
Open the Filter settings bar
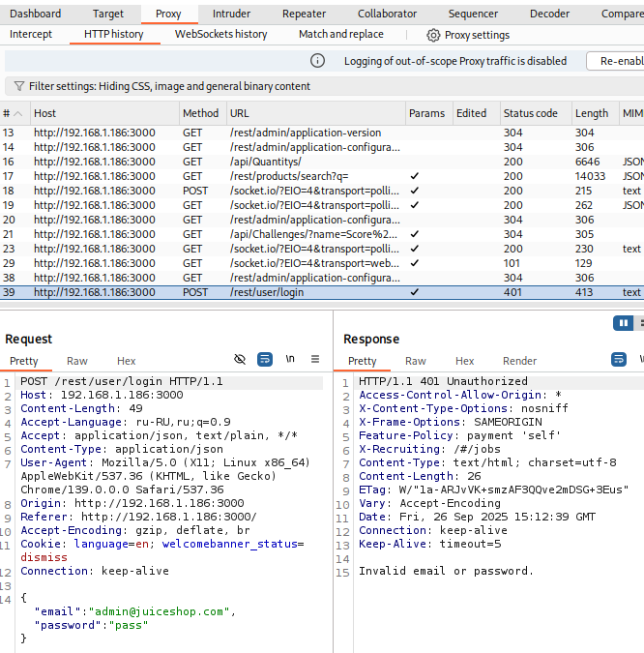[x=169, y=86]
